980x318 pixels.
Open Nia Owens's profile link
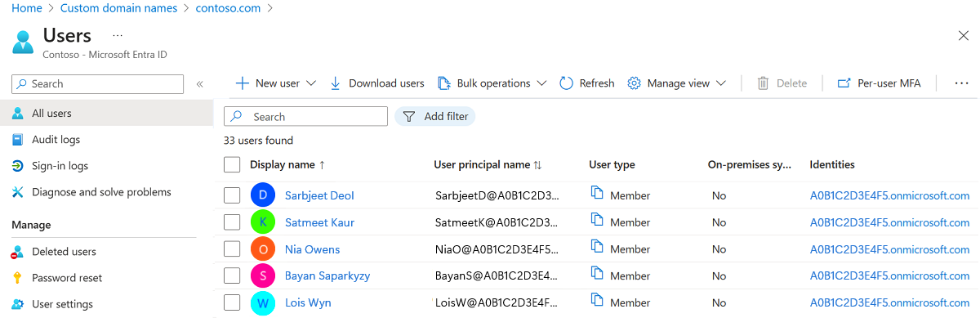pyautogui.click(x=312, y=249)
